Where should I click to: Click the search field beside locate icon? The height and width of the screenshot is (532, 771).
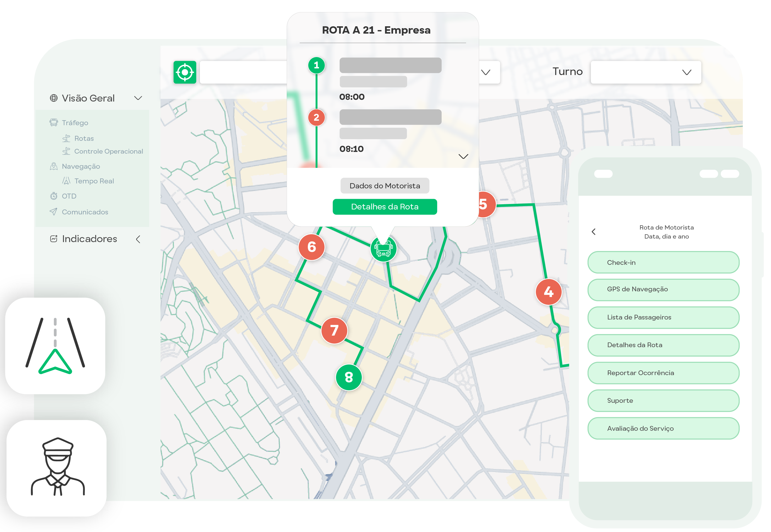[243, 72]
